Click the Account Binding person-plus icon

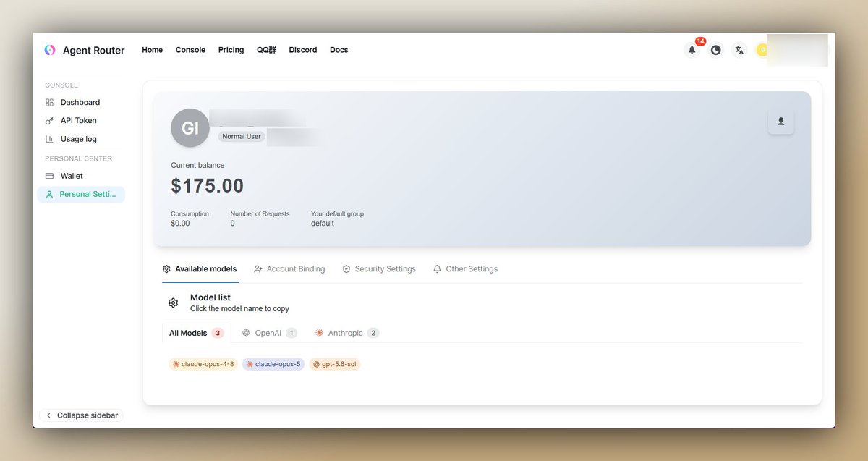(258, 269)
